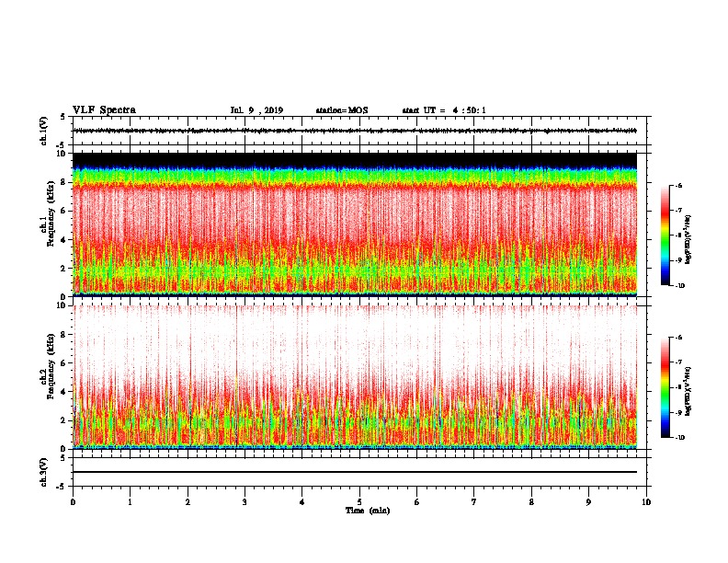728x563 pixels.
Task: Select ch.2 "Frequency (kHz)" axis label
Action: [x=51, y=366]
